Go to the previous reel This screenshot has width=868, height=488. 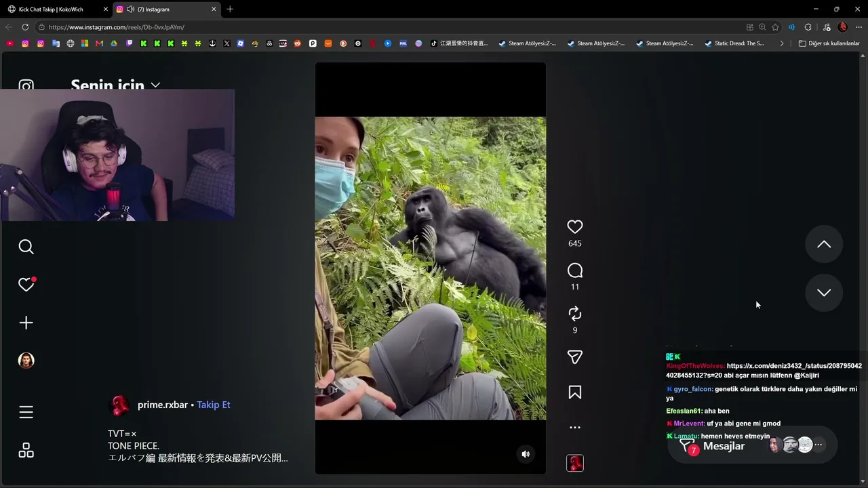click(824, 244)
